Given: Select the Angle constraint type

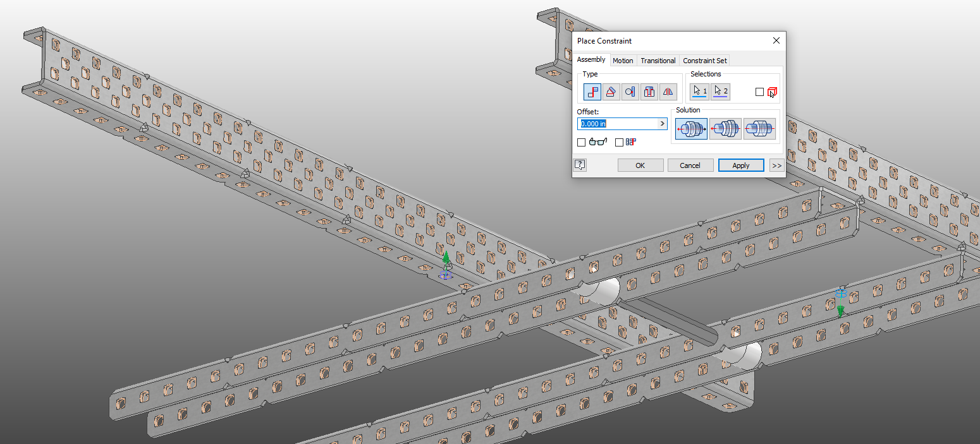Looking at the screenshot, I should pyautogui.click(x=611, y=92).
